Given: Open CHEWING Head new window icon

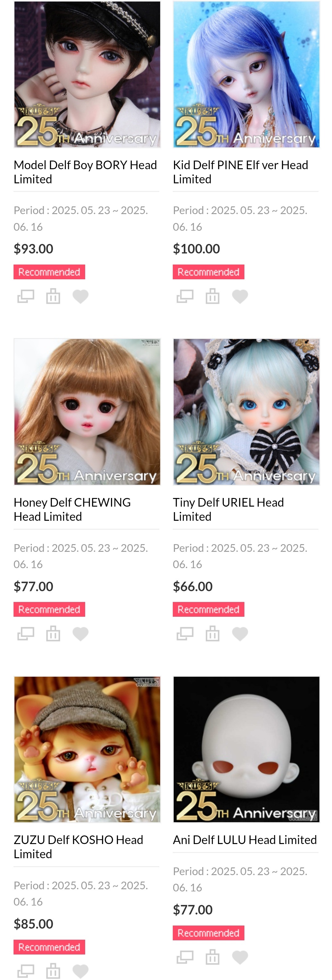Looking at the screenshot, I should [26, 634].
